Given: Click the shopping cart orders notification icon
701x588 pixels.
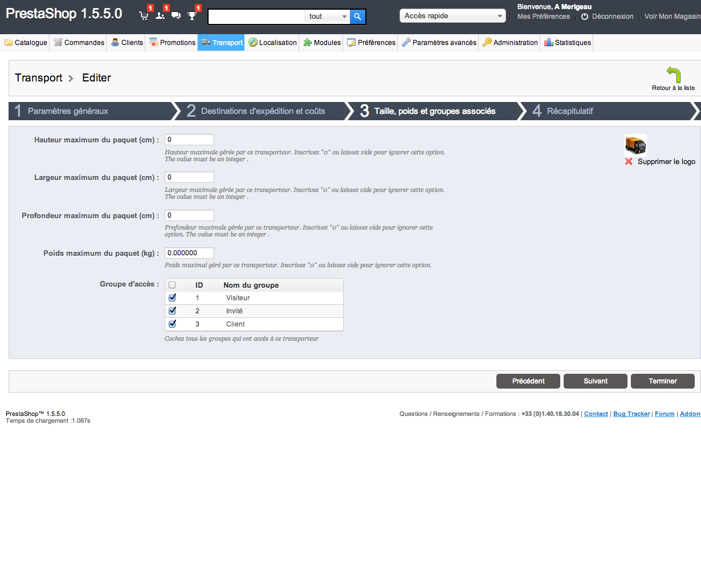Looking at the screenshot, I should (144, 15).
